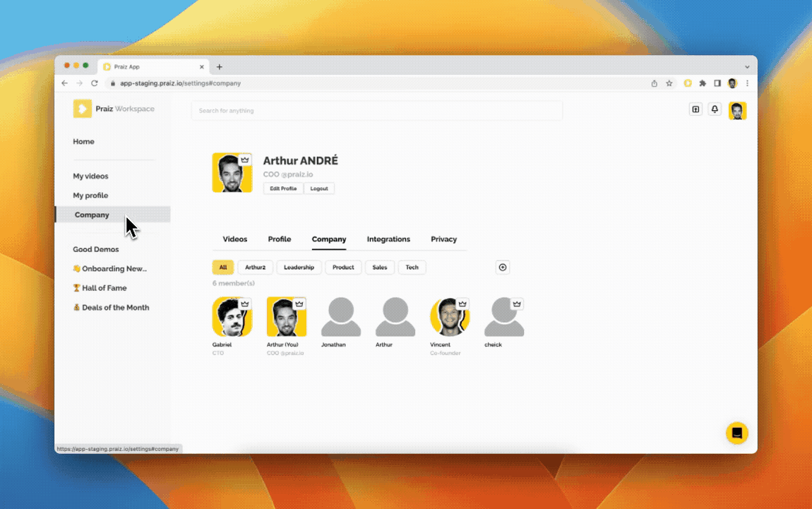
Task: Open the user avatar menu top right
Action: (737, 110)
